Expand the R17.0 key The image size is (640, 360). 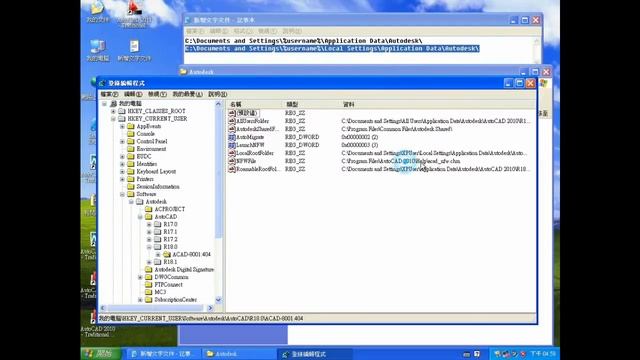click(149, 224)
